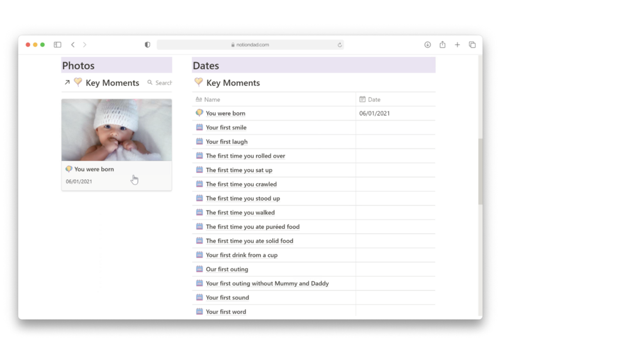This screenshot has height=362, width=644.
Task: Open The first time you walked
Action: point(240,213)
